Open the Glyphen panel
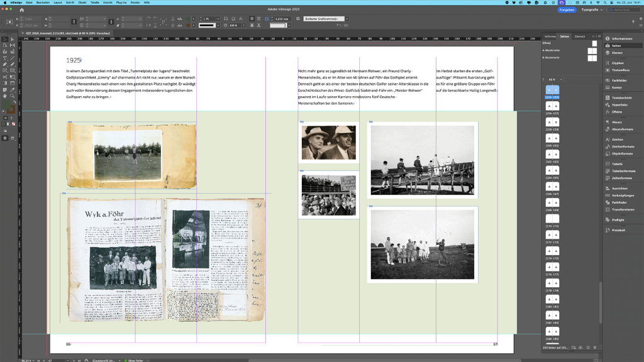Image resolution: width=644 pixels, height=362 pixels. tap(618, 63)
